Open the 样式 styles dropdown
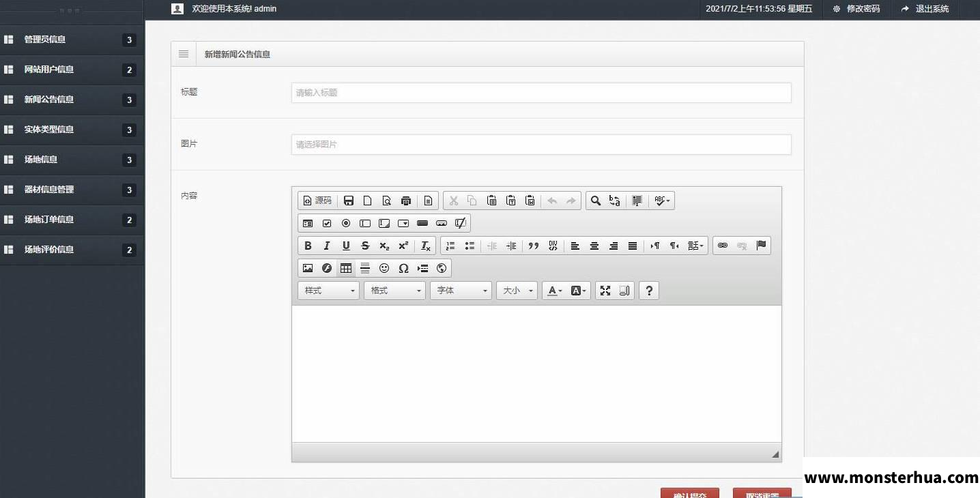 (x=328, y=291)
